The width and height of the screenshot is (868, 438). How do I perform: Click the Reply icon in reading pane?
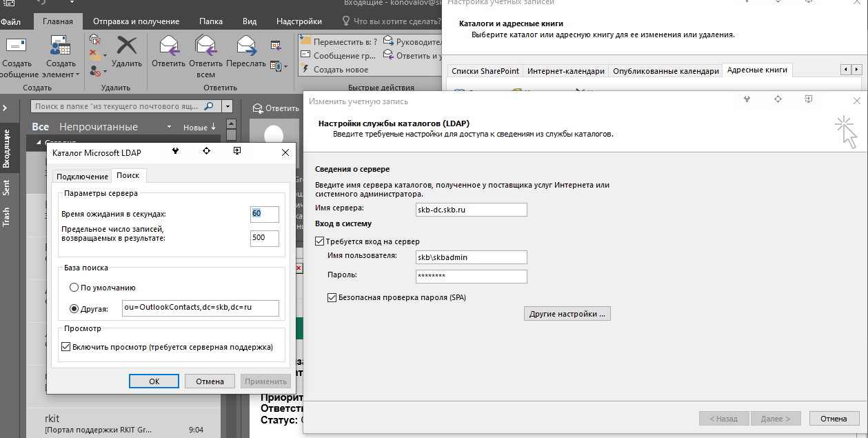point(259,108)
